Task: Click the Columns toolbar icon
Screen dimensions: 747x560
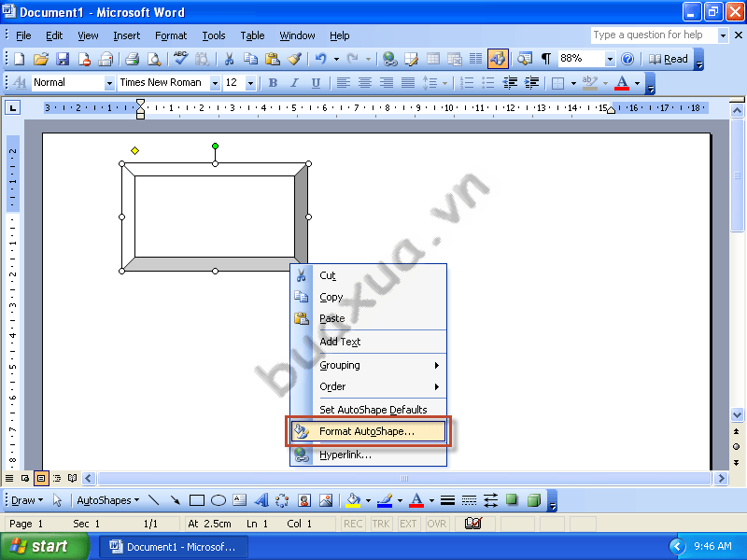Action: (x=475, y=59)
